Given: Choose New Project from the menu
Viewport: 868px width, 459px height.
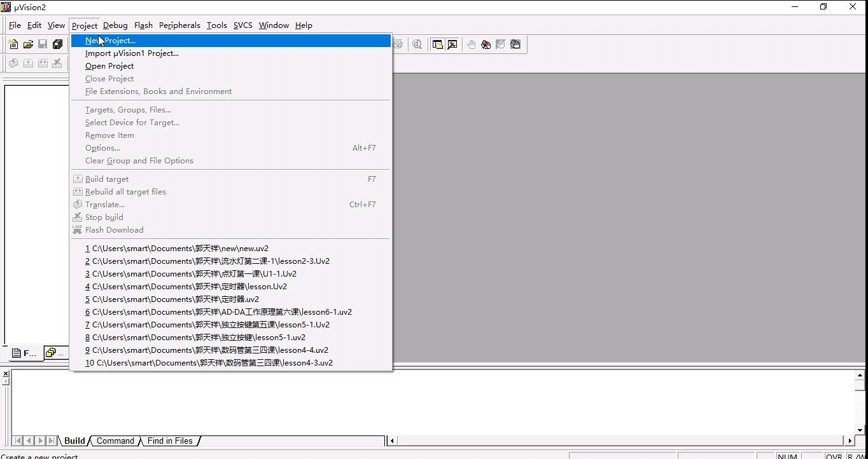Looking at the screenshot, I should pyautogui.click(x=230, y=41).
